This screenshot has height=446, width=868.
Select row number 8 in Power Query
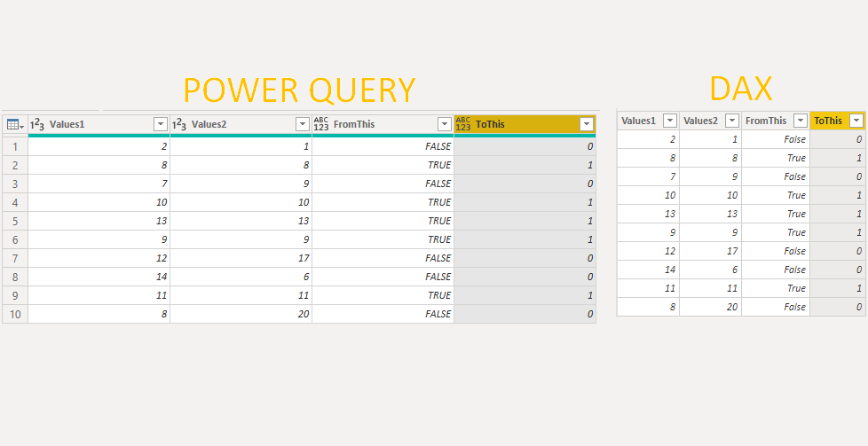click(15, 277)
